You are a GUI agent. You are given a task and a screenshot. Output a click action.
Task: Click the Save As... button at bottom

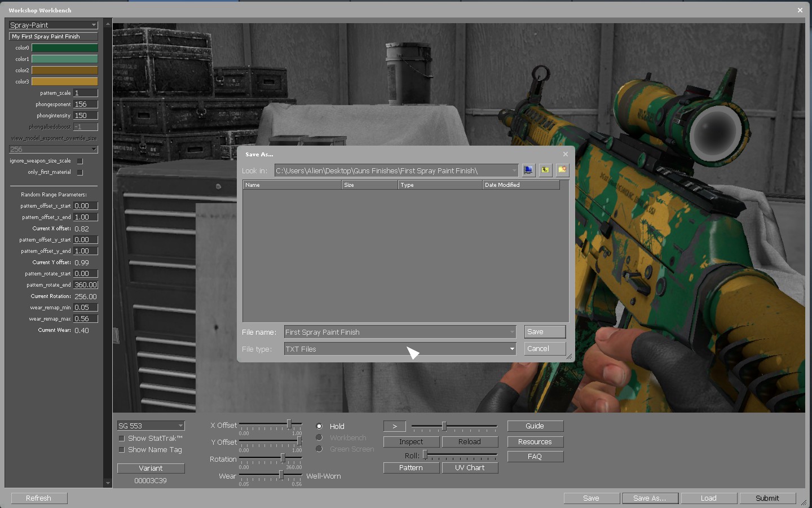pyautogui.click(x=650, y=498)
